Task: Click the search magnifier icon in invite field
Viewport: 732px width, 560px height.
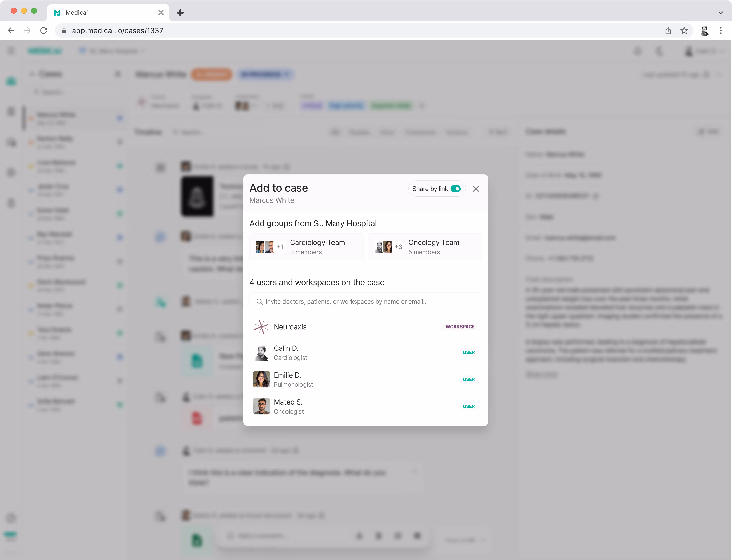Action: coord(259,301)
